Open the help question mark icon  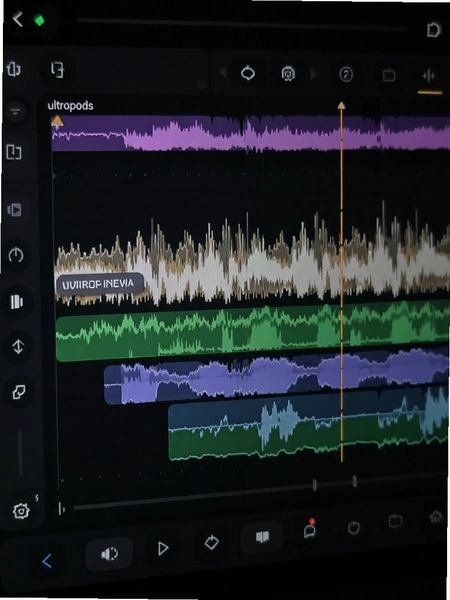coord(346,74)
